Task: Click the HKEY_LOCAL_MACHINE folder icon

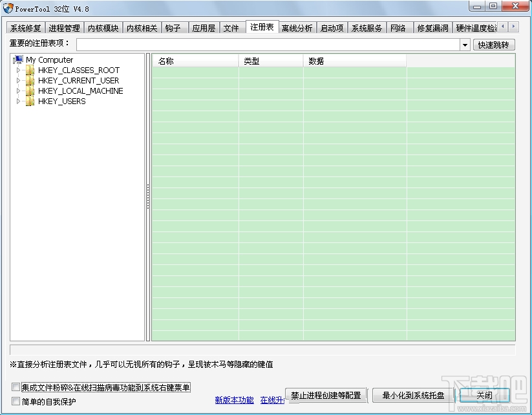Action: (x=30, y=90)
